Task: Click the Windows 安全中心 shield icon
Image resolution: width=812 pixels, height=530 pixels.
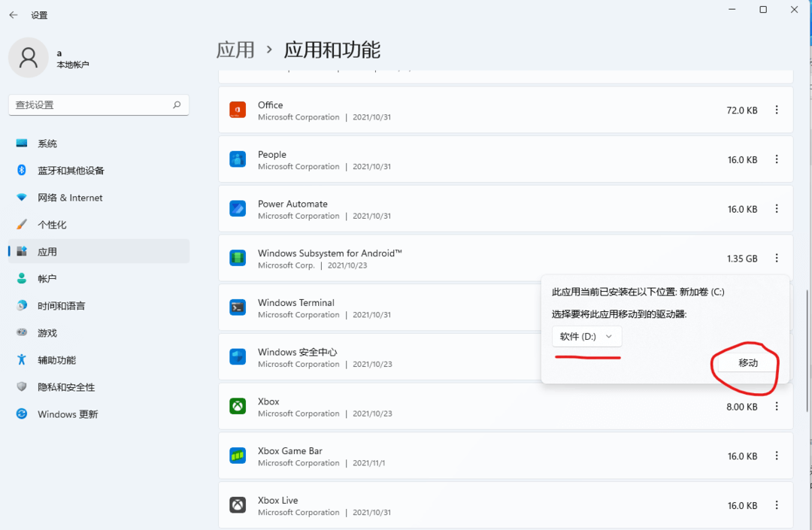Action: pyautogui.click(x=237, y=356)
